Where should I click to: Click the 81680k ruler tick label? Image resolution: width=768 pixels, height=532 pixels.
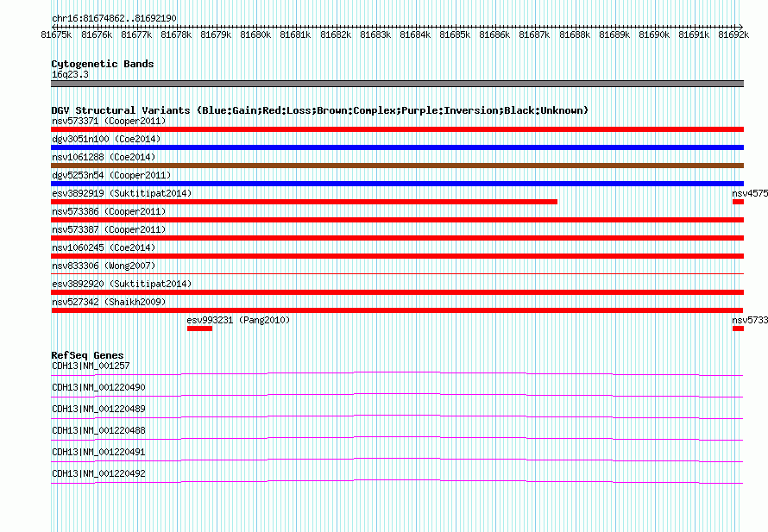tap(255, 34)
